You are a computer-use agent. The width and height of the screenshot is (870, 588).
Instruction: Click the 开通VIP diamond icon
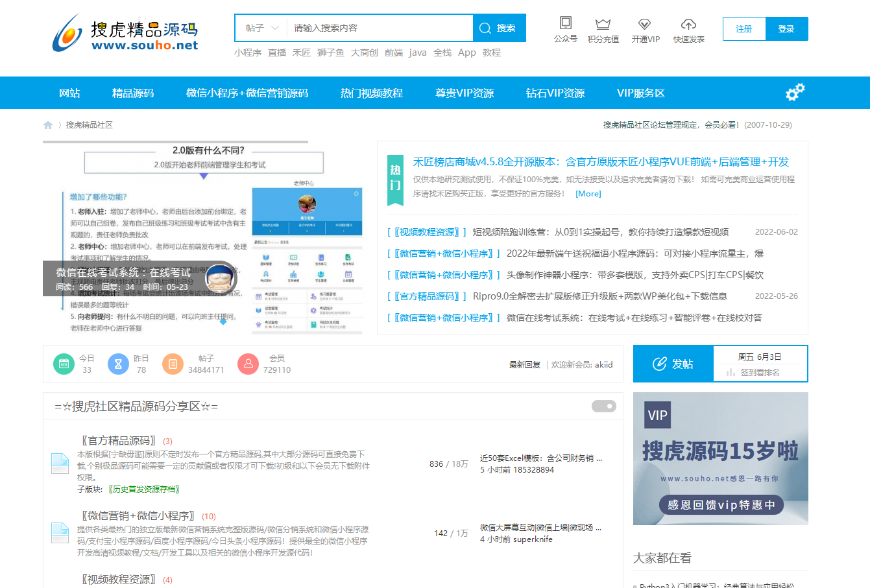pyautogui.click(x=644, y=24)
